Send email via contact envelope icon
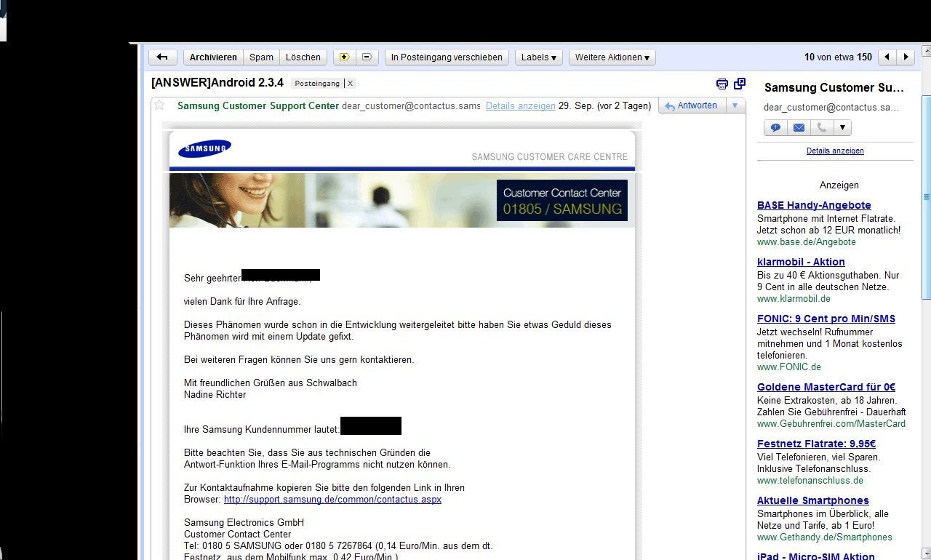Viewport: 931px width, 560px height. click(799, 127)
